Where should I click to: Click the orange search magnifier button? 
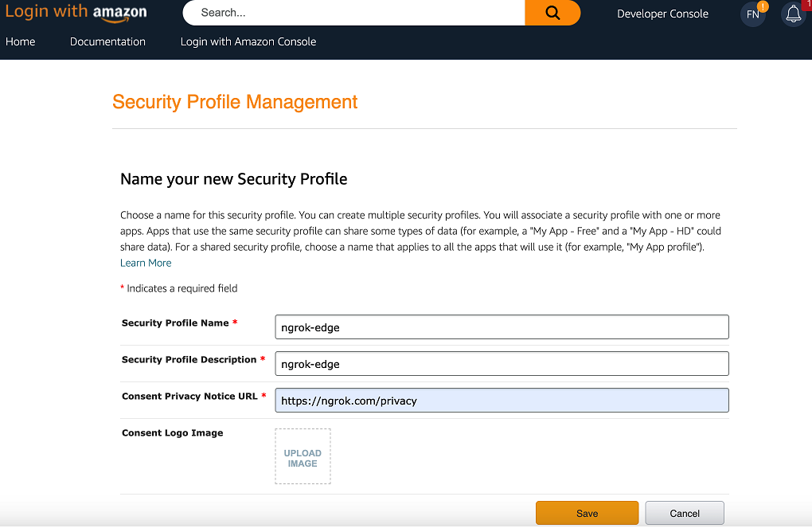(x=552, y=13)
